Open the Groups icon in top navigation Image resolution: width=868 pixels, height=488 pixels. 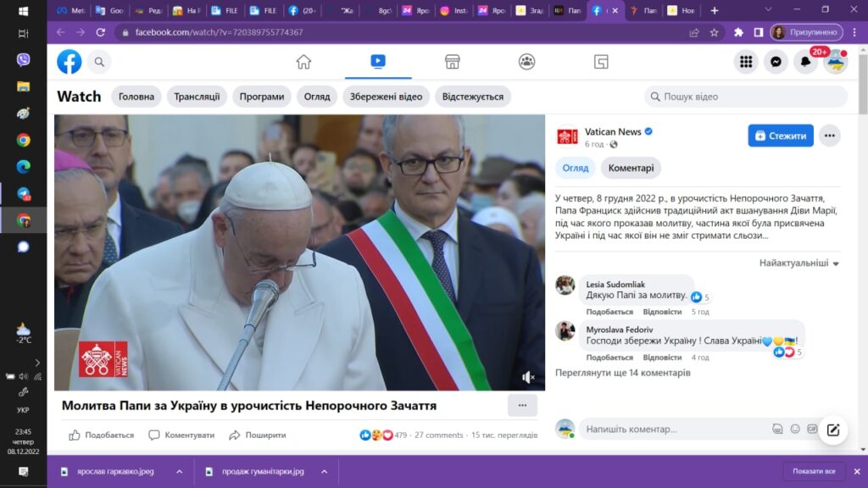coord(527,62)
